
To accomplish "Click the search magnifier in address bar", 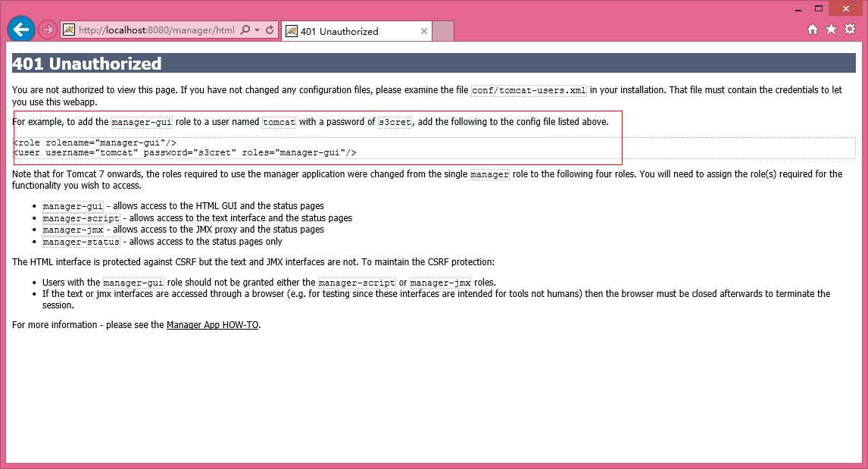I will click(x=245, y=30).
